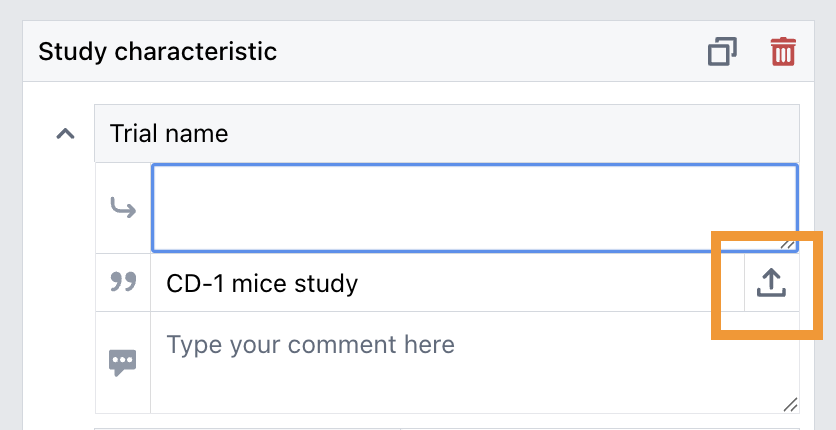Click the empty Study characteristic header bar area
The height and width of the screenshot is (430, 836).
tap(480, 51)
